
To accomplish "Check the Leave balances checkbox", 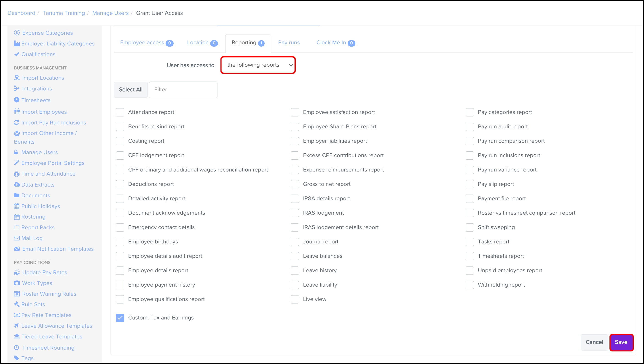I will tap(295, 256).
